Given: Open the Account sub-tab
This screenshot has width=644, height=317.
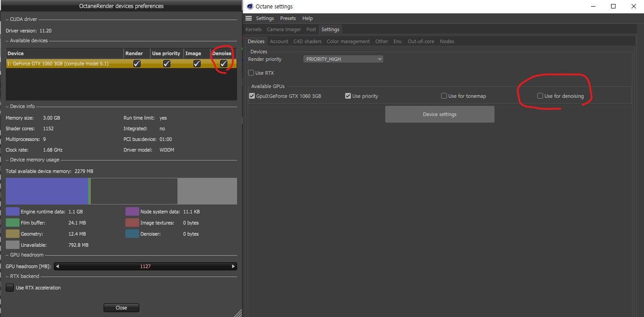Looking at the screenshot, I should point(279,41).
